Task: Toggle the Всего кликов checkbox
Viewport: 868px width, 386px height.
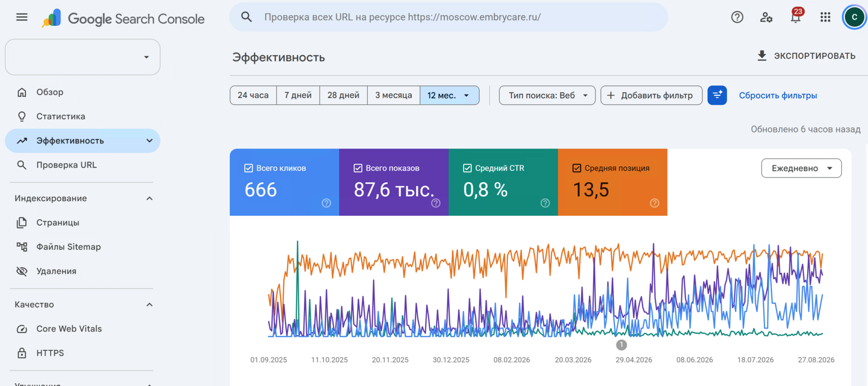Action: (x=249, y=168)
